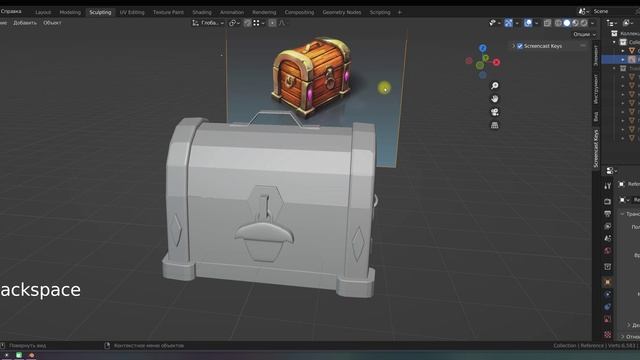
Task: Open the Scene properties tab
Action: click(607, 238)
